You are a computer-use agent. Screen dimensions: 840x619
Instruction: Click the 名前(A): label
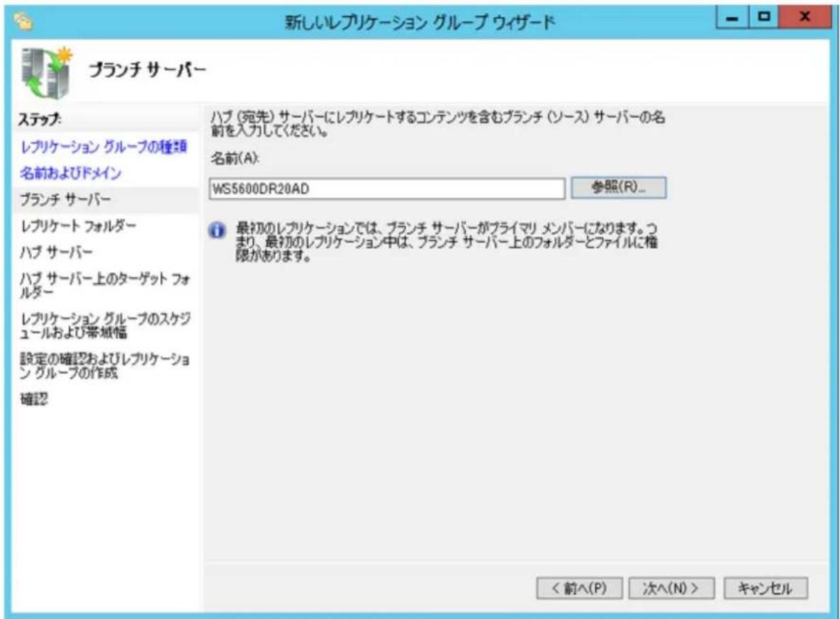(x=235, y=158)
